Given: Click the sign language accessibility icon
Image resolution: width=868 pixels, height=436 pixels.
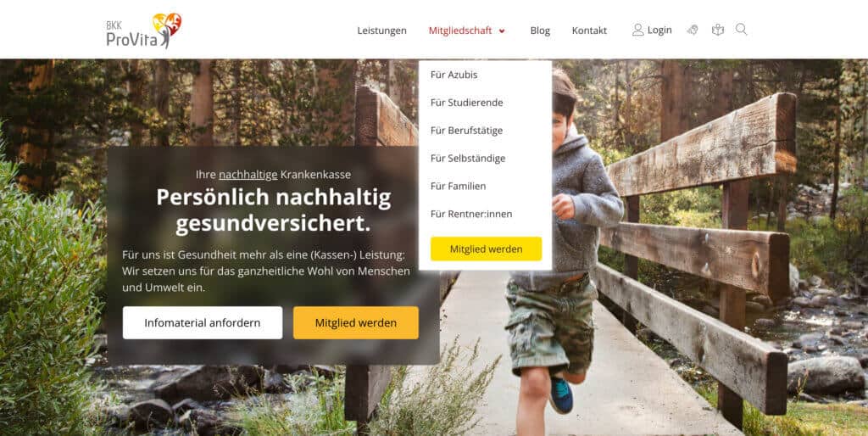Looking at the screenshot, I should coord(693,30).
